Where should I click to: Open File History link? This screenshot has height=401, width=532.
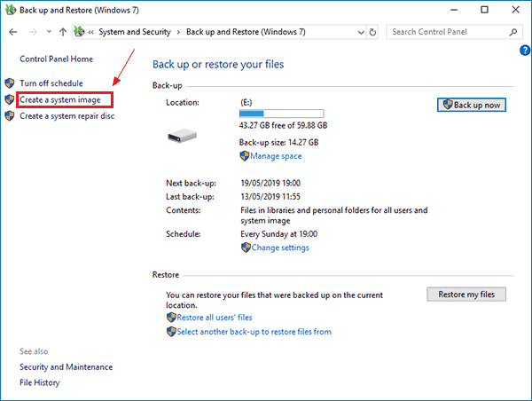click(x=39, y=382)
